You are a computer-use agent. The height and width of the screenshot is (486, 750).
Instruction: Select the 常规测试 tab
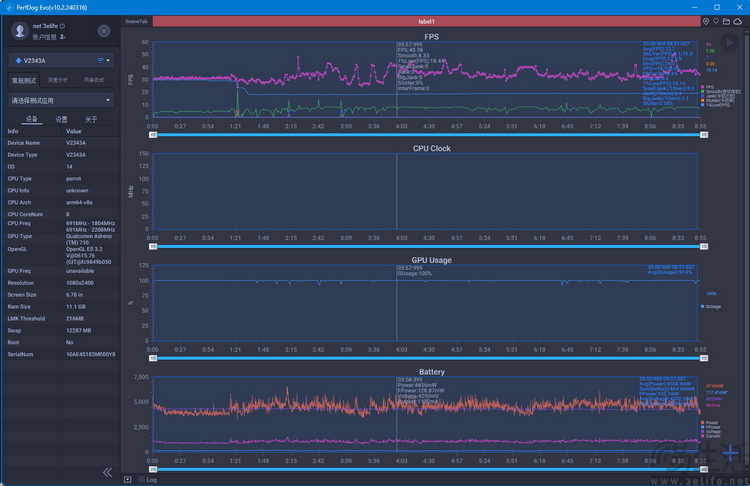(24, 80)
